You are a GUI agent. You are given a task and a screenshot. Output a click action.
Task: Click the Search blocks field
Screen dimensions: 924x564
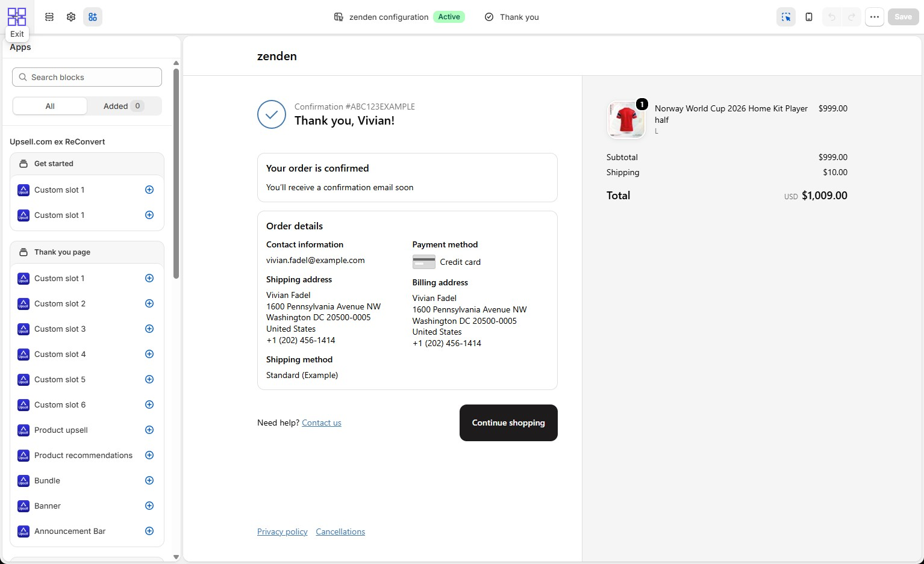point(87,77)
